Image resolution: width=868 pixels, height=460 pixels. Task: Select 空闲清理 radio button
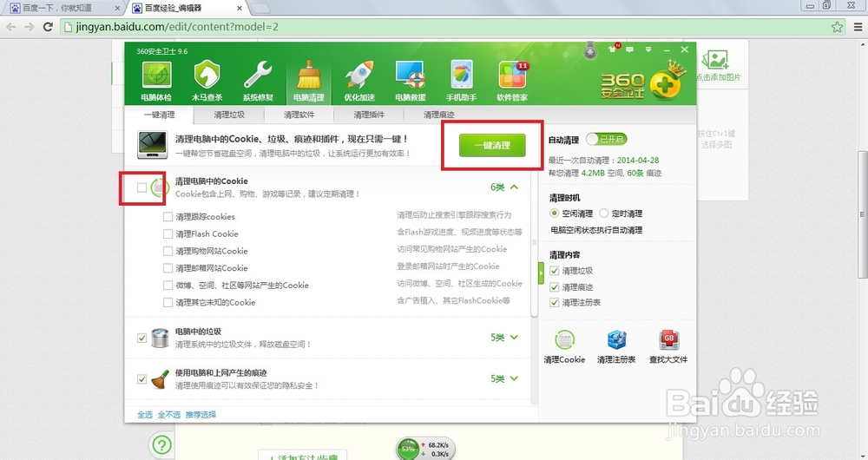point(554,214)
